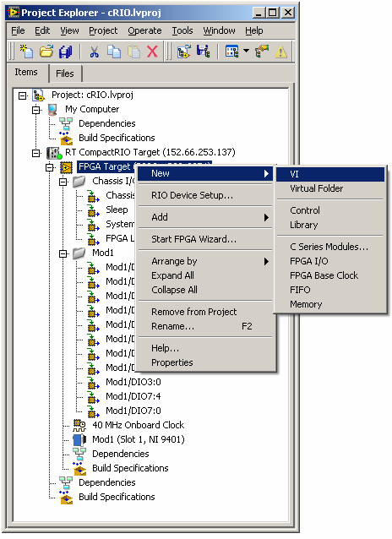The width and height of the screenshot is (392, 539).
Task: Open the Edit menu
Action: 42,30
